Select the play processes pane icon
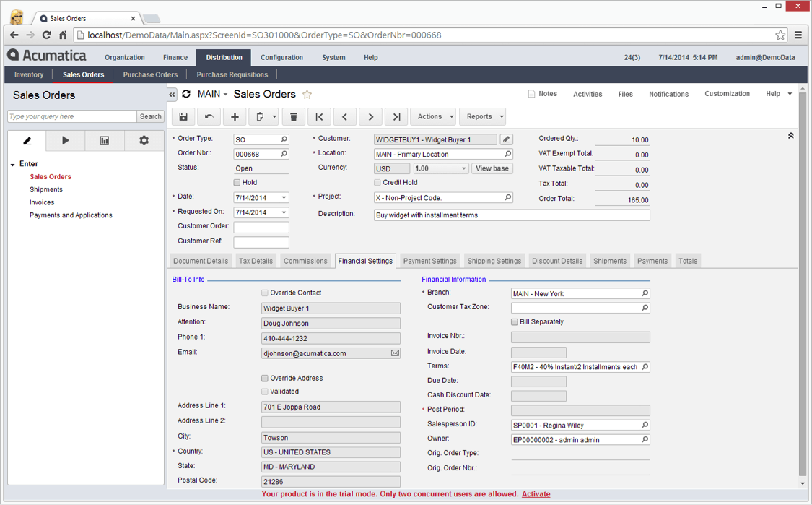 (65, 140)
